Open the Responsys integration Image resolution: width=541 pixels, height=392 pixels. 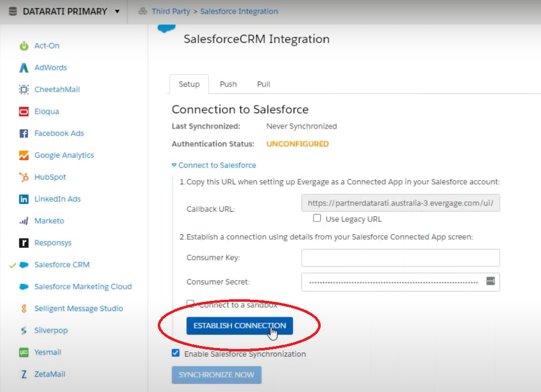coord(53,243)
